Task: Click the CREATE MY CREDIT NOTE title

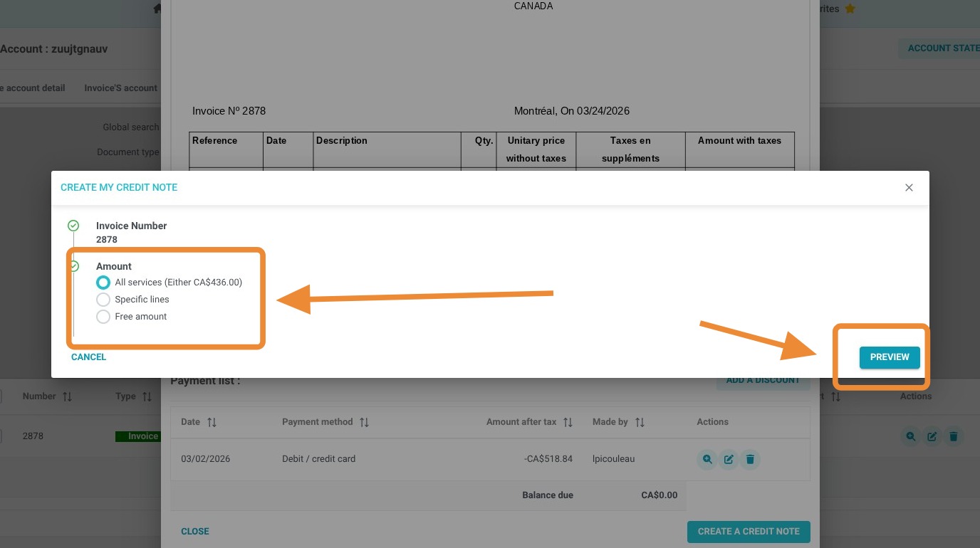Action: 119,188
